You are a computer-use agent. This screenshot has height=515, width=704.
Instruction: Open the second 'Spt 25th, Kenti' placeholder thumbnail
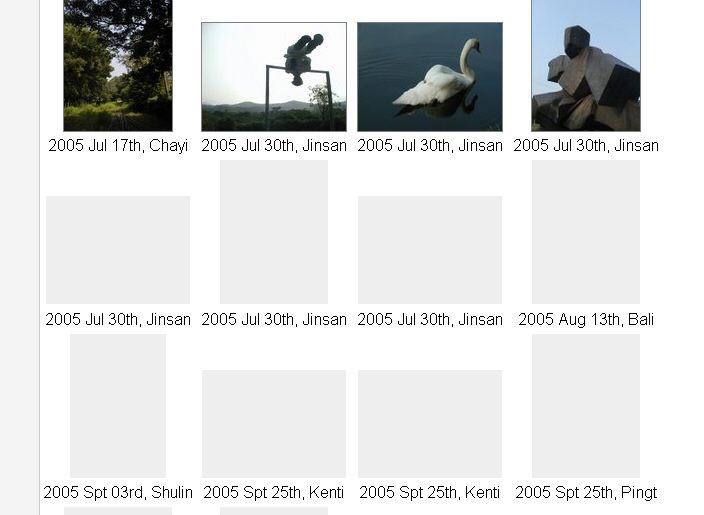point(430,424)
